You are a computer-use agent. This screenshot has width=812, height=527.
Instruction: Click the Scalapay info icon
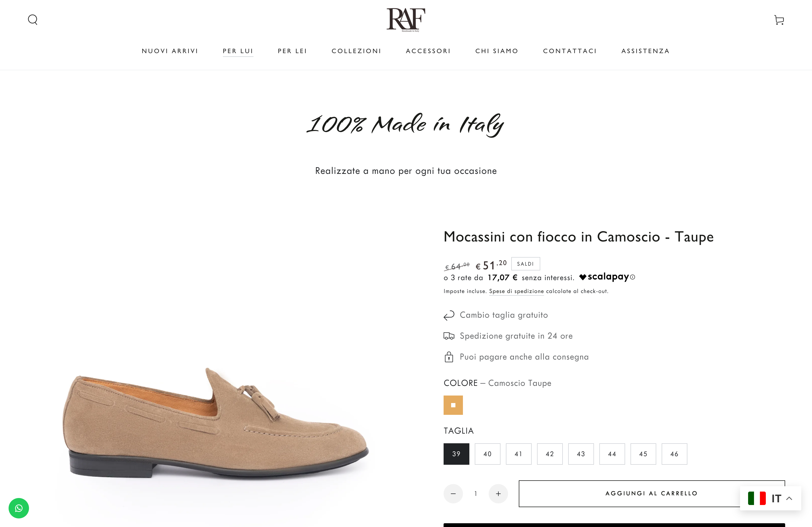pyautogui.click(x=633, y=277)
